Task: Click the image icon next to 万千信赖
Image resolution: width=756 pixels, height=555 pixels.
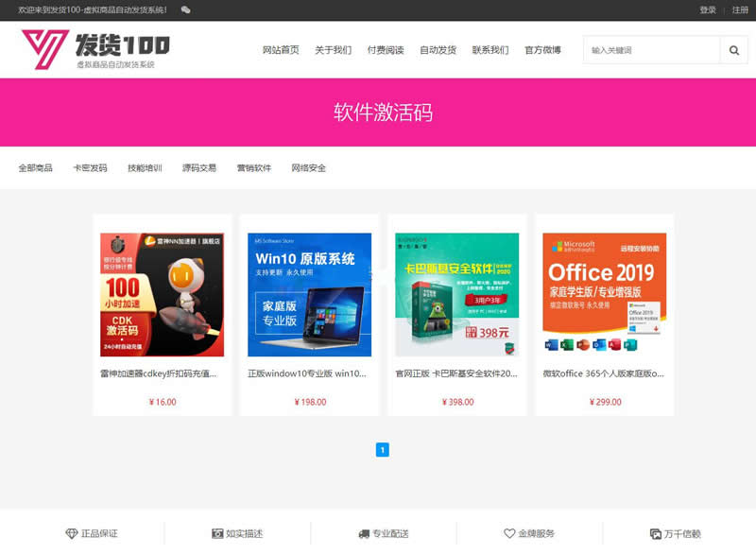Action: click(x=656, y=534)
